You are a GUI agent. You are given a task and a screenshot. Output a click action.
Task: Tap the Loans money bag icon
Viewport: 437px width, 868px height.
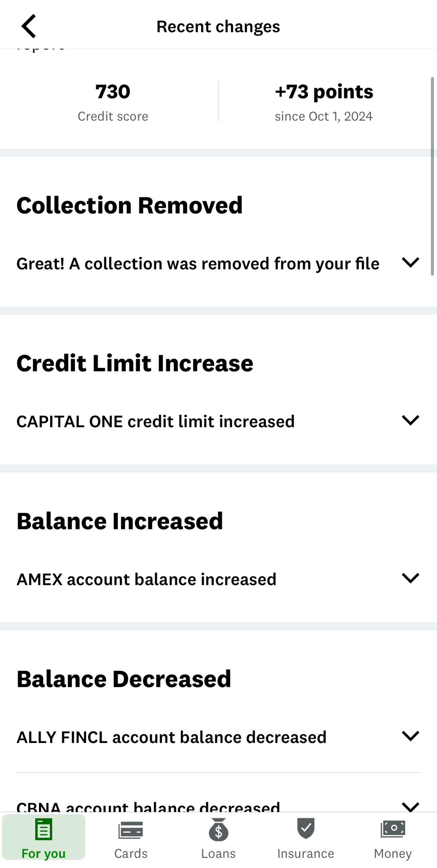coord(218,830)
